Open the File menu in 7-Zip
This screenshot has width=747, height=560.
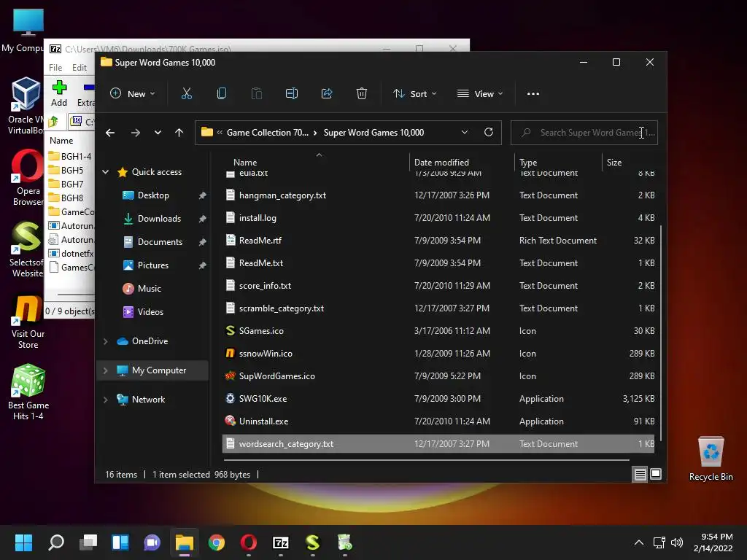click(x=55, y=68)
